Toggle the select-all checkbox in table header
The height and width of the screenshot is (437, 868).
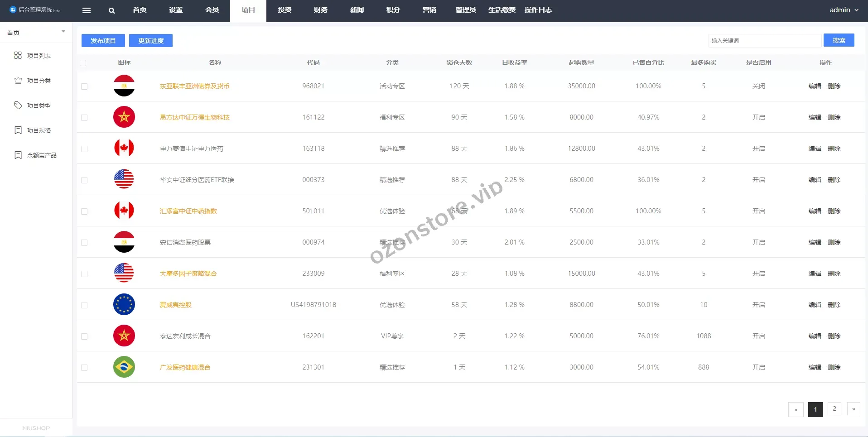pos(83,63)
